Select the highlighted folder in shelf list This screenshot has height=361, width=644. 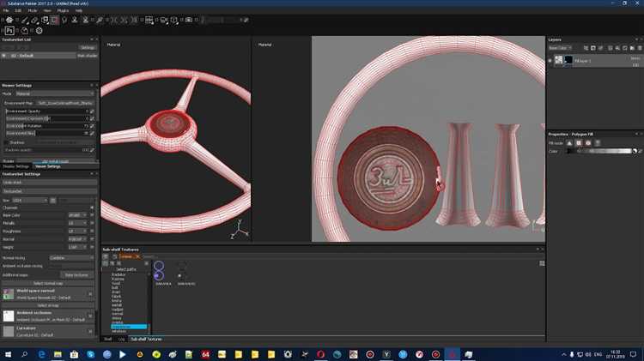click(x=129, y=327)
